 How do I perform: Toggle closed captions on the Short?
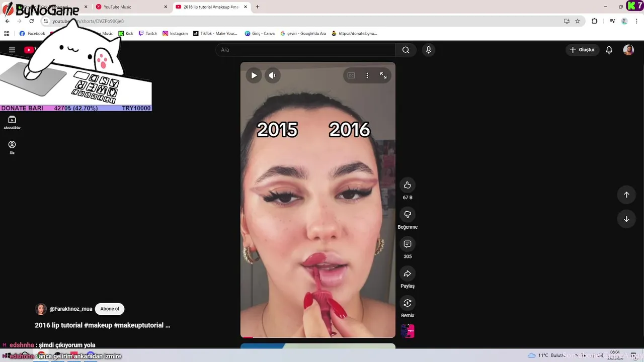[351, 75]
